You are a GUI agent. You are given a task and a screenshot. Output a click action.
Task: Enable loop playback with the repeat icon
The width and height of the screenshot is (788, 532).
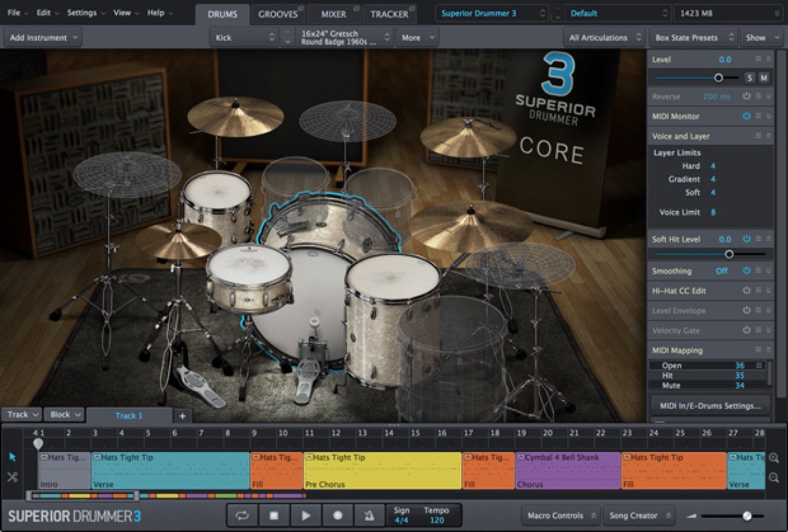(x=242, y=515)
